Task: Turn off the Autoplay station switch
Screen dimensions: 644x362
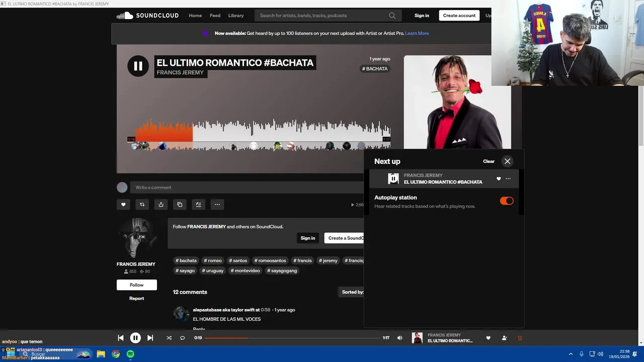Action: coord(507,201)
